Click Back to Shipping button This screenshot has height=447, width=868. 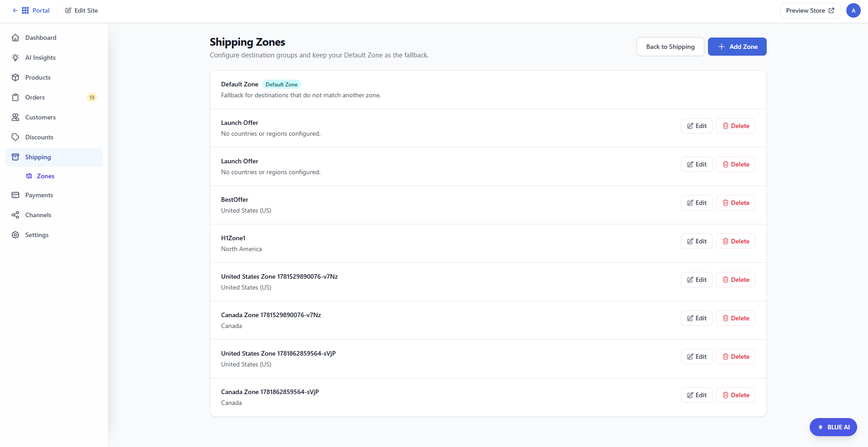coord(670,47)
